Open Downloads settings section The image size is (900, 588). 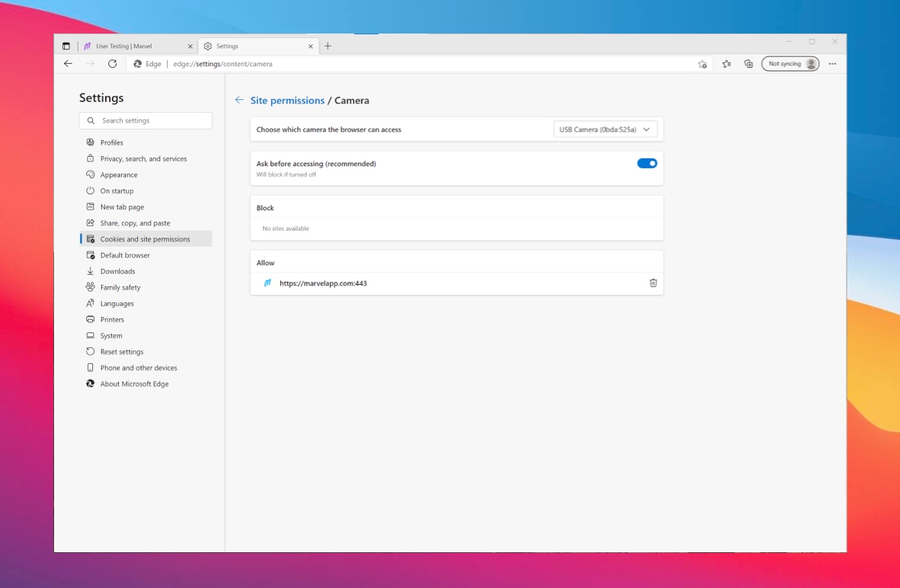click(x=146, y=270)
